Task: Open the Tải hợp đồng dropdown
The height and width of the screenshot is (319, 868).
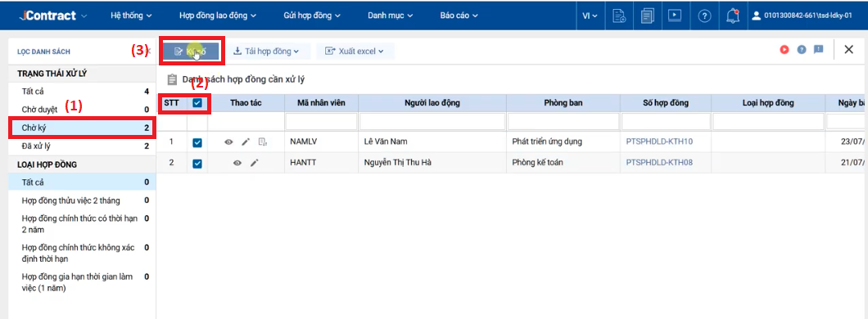Action: [x=266, y=52]
